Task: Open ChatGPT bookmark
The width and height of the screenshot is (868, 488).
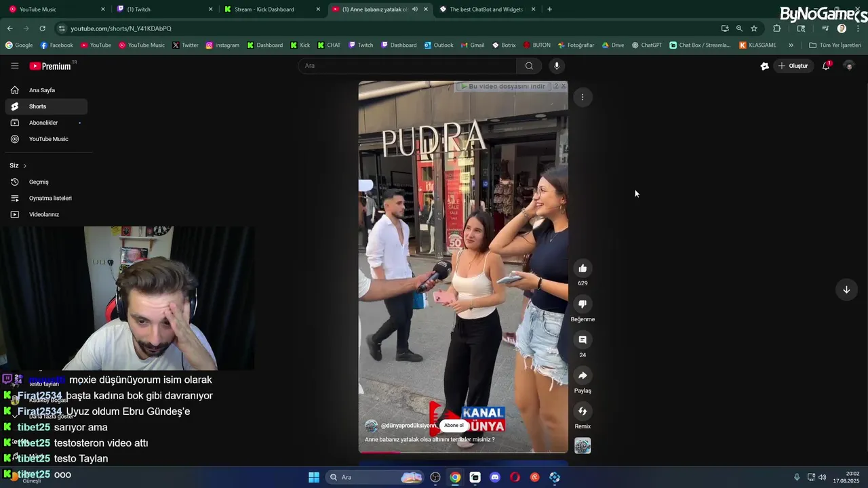Action: pyautogui.click(x=647, y=45)
